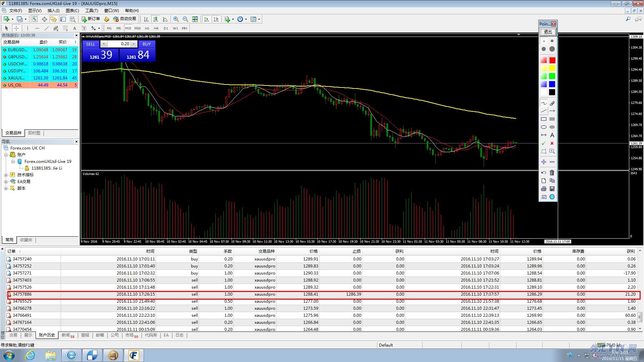
Task: Select the M5 timeframe
Action: [119, 28]
